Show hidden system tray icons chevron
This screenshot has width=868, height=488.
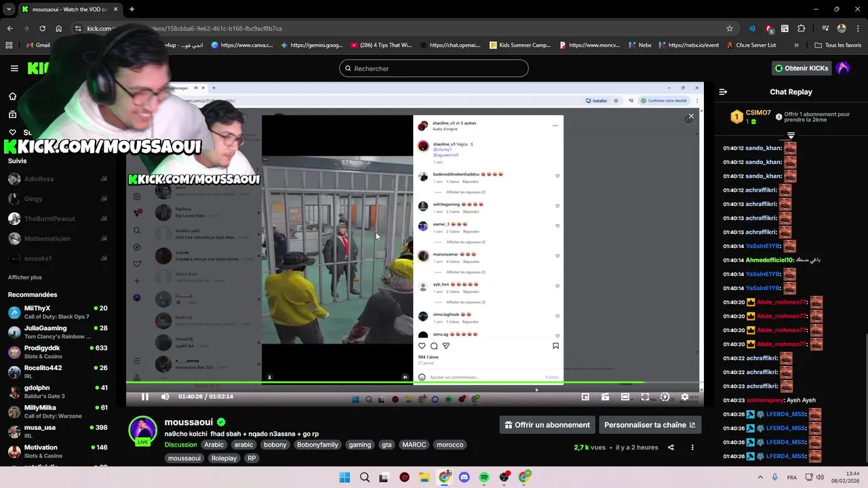click(x=759, y=477)
